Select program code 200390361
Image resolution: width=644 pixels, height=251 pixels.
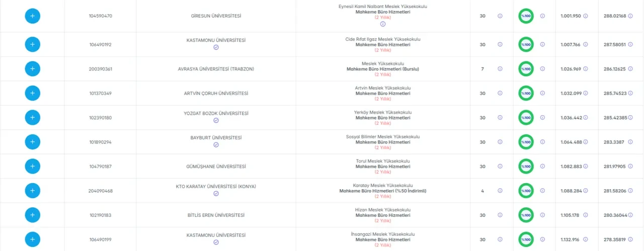(101, 69)
